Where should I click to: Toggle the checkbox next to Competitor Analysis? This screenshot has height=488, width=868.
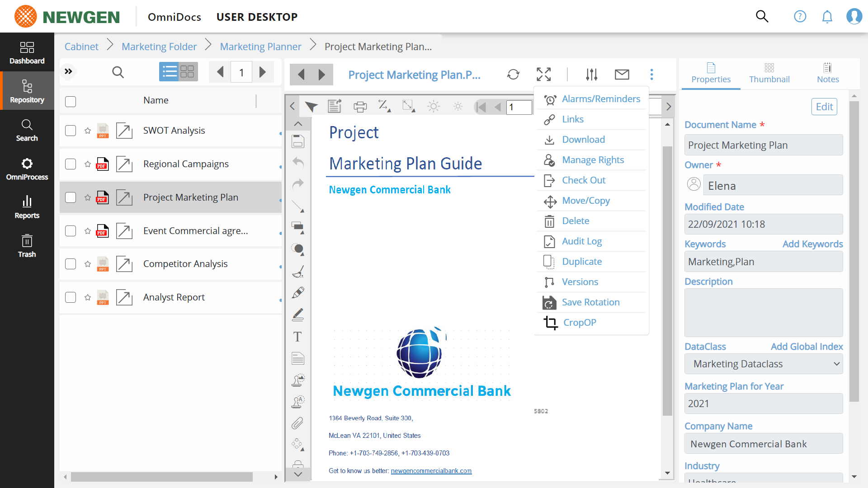click(x=71, y=263)
